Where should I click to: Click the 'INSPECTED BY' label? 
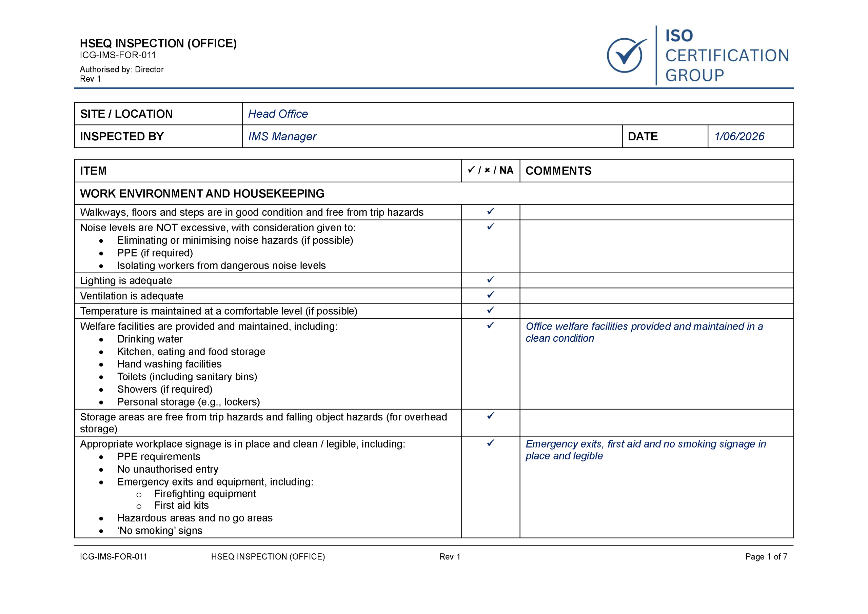(122, 137)
